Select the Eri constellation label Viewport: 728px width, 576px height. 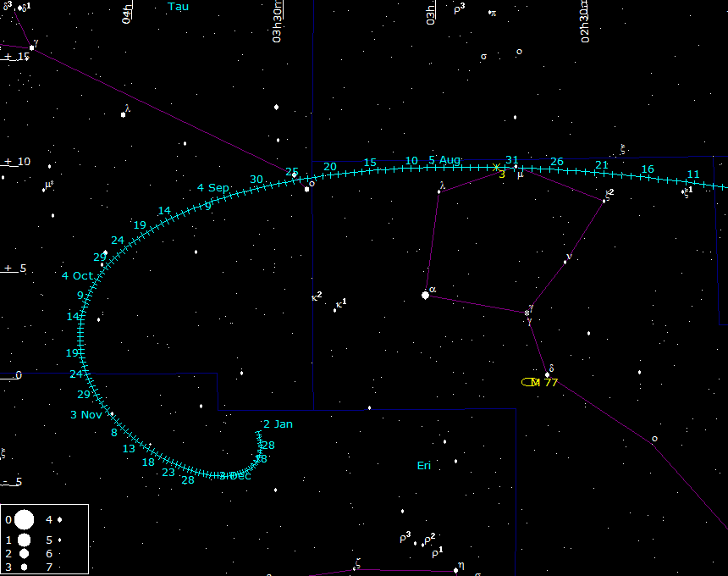424,465
